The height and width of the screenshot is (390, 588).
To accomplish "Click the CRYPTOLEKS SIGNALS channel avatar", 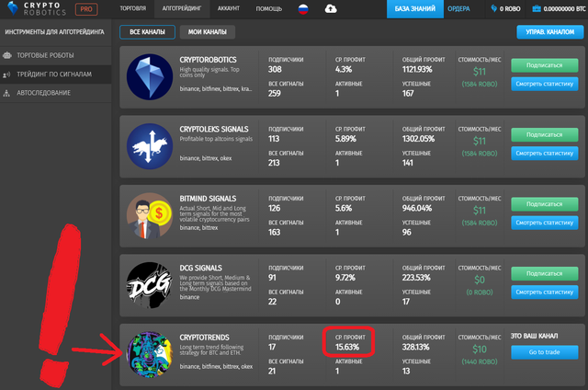I will coord(150,146).
